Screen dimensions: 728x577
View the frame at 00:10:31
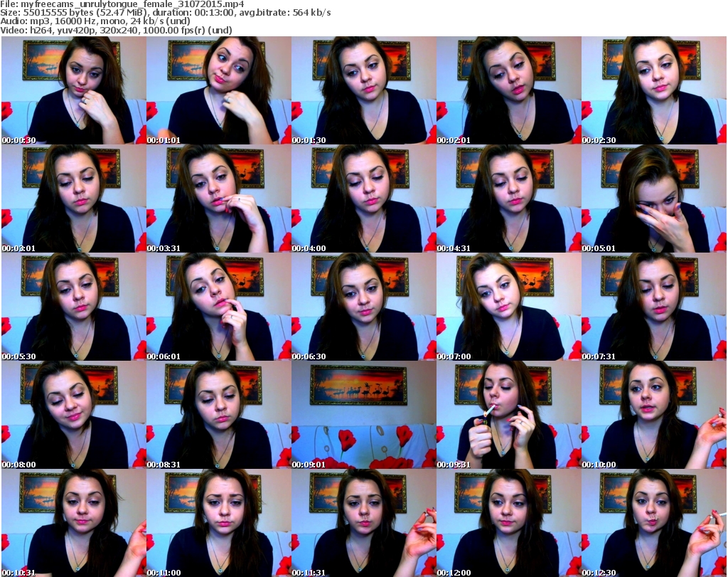pyautogui.click(x=74, y=523)
